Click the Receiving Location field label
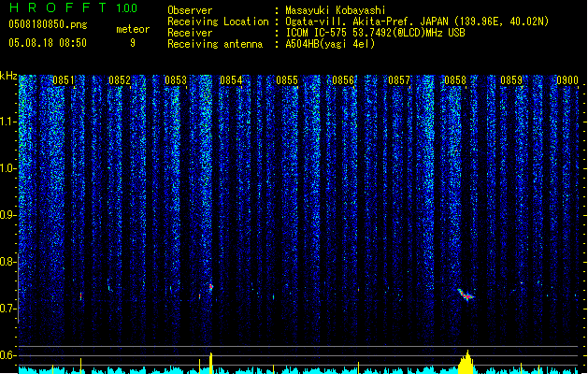Viewport: 588px width, 374px height. (218, 22)
